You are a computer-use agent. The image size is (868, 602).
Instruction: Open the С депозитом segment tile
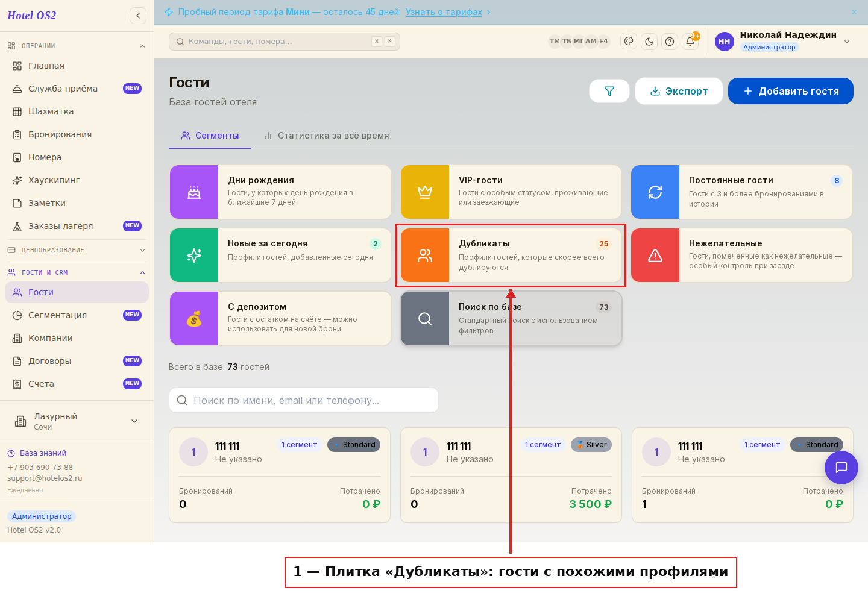click(x=281, y=319)
